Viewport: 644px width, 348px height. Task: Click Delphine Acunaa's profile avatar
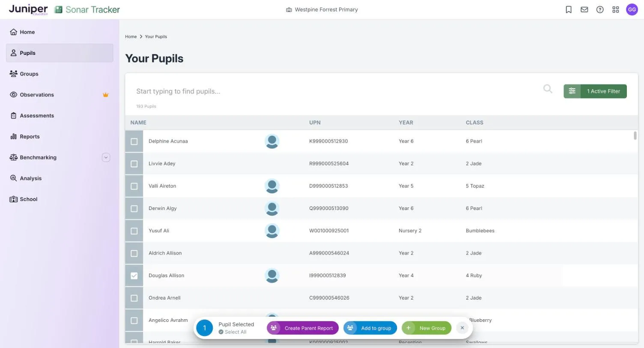[x=272, y=141]
